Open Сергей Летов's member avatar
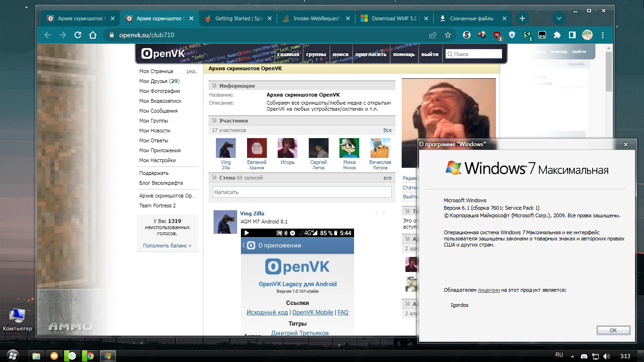644x362 pixels. pyautogui.click(x=318, y=148)
